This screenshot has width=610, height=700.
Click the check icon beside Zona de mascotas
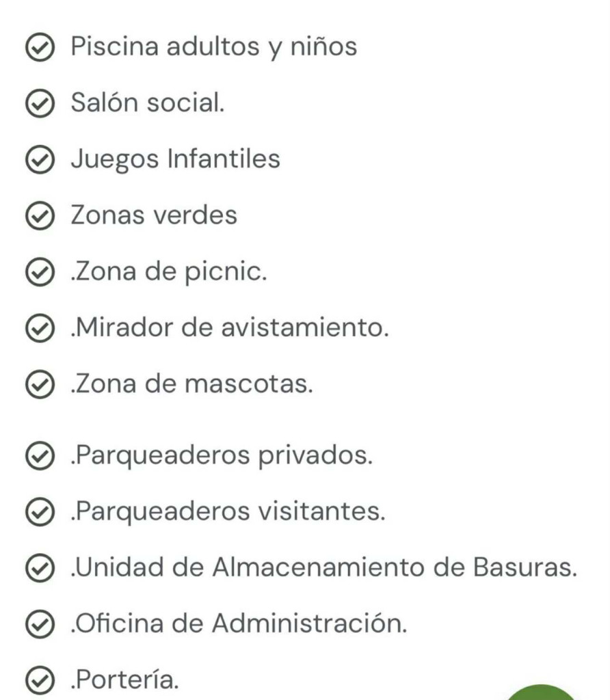40,385
